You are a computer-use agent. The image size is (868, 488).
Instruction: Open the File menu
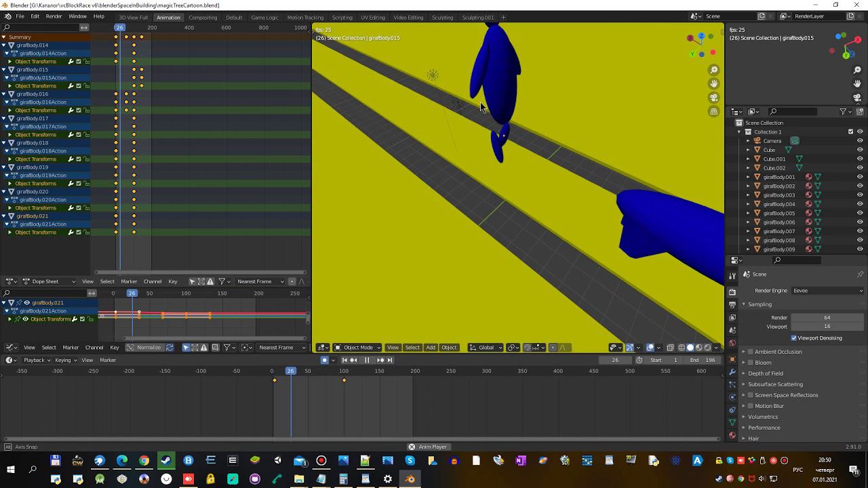[x=20, y=16]
